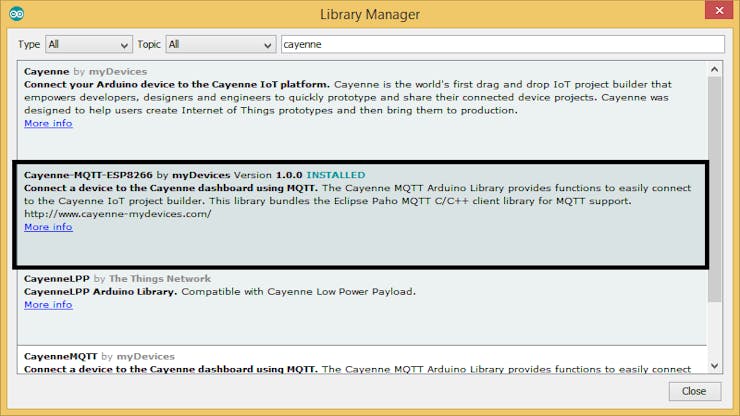The height and width of the screenshot is (416, 740).
Task: Select the CayenneMQTT library entry title
Action: 60,357
